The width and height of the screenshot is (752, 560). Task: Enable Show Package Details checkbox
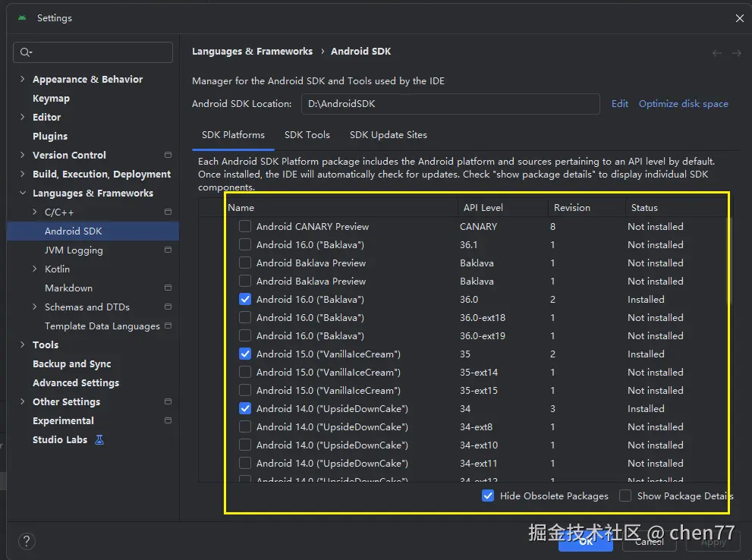pyautogui.click(x=625, y=496)
